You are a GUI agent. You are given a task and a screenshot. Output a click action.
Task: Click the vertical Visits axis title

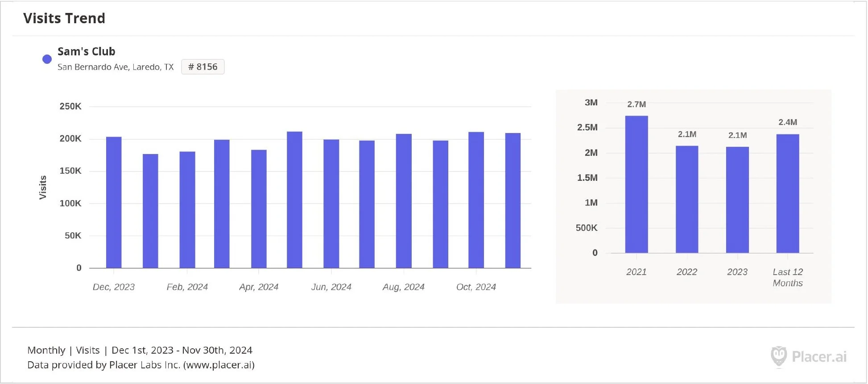tap(43, 187)
